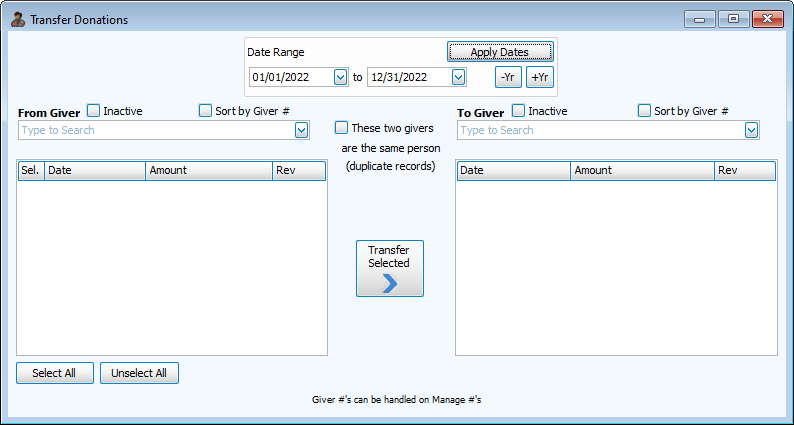This screenshot has height=425, width=794.
Task: Click the To Giver Date column header
Action: [513, 171]
